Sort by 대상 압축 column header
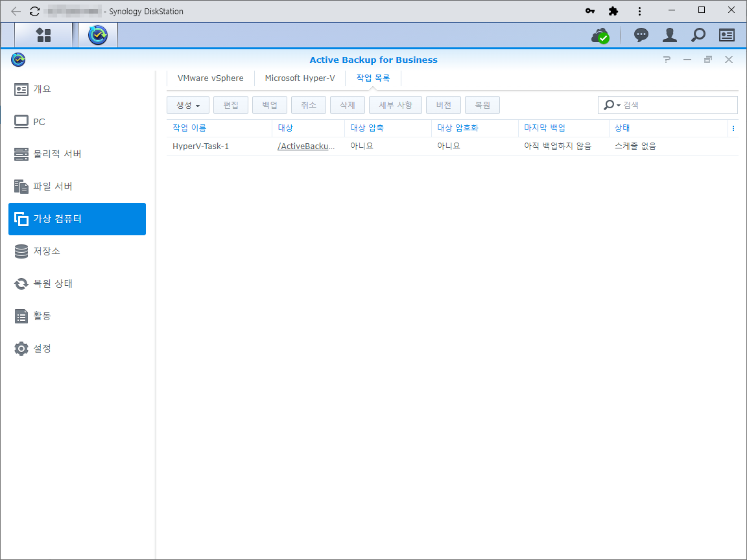This screenshot has width=747, height=560. point(388,128)
